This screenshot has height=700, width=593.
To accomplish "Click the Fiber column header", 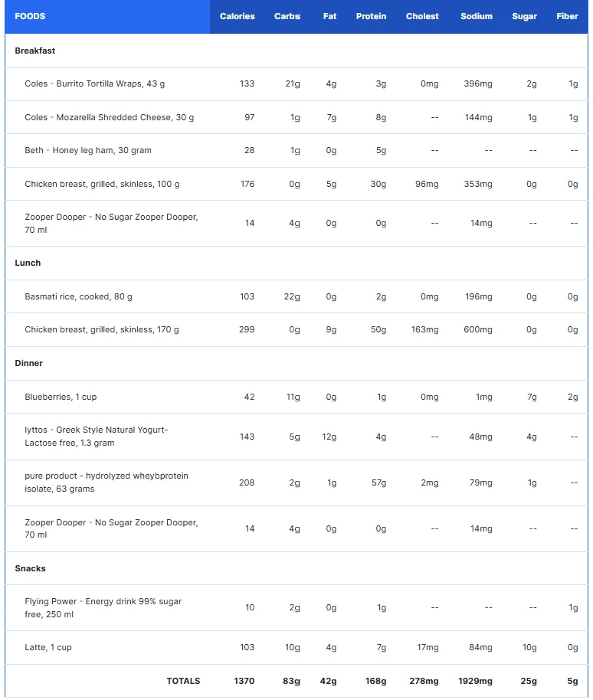I will tap(567, 16).
